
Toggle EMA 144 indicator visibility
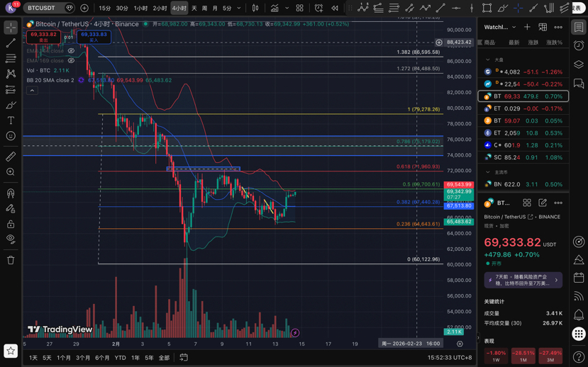pos(71,51)
